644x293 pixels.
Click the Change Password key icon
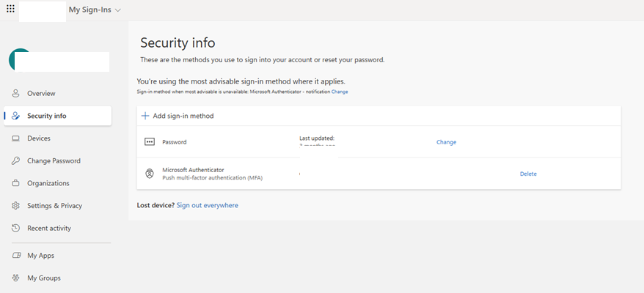15,161
